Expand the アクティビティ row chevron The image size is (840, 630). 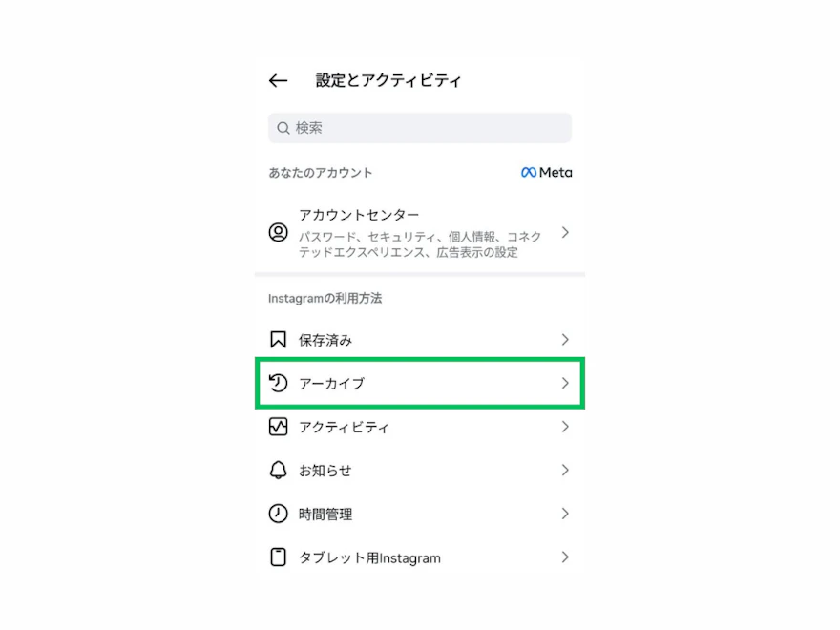click(565, 427)
